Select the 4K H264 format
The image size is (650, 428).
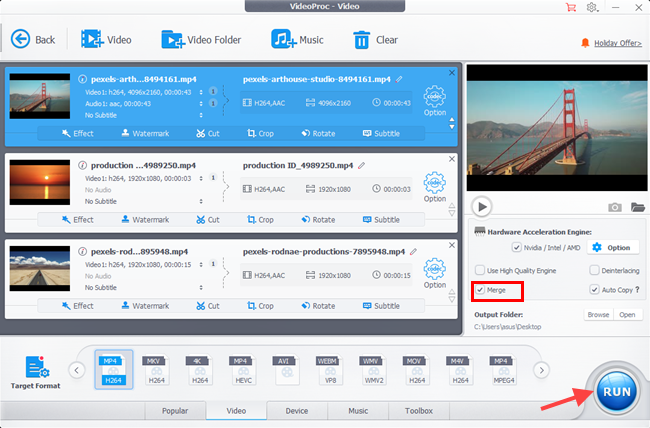coord(200,370)
